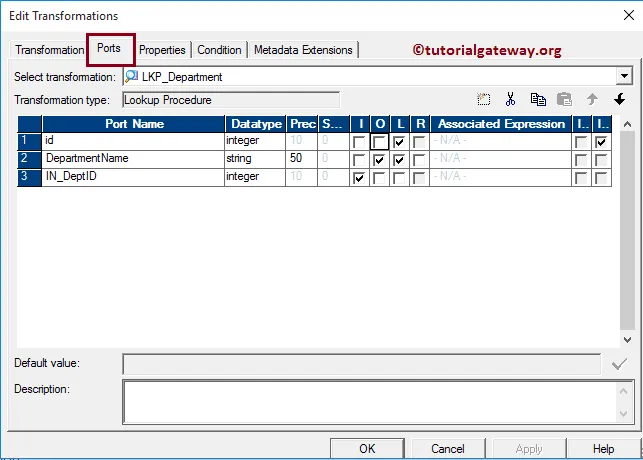Viewport: 643px width, 460px height.
Task: Click the lookup icon beside LKP_Department
Action: (x=131, y=76)
